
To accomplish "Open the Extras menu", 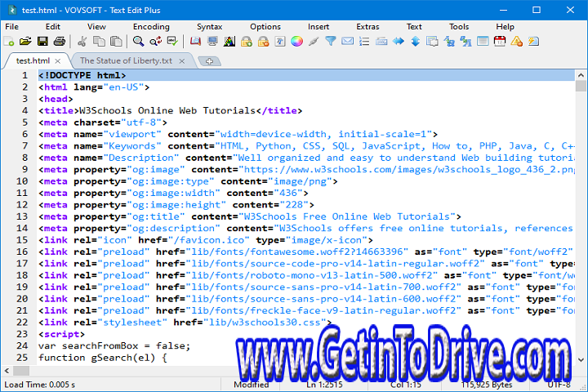I will [367, 27].
